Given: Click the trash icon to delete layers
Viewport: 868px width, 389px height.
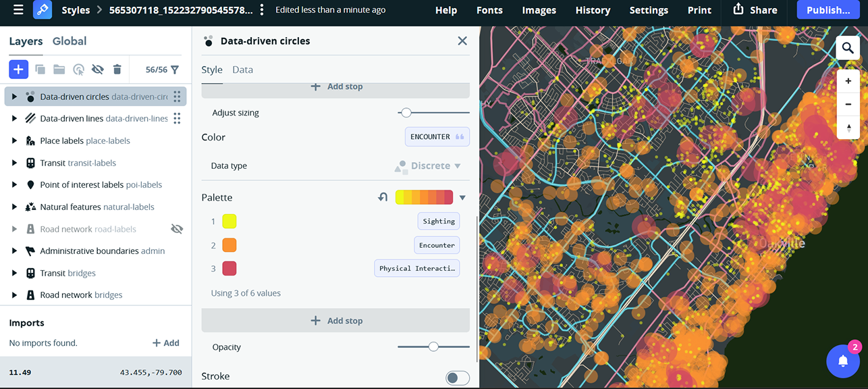Looking at the screenshot, I should (x=116, y=69).
